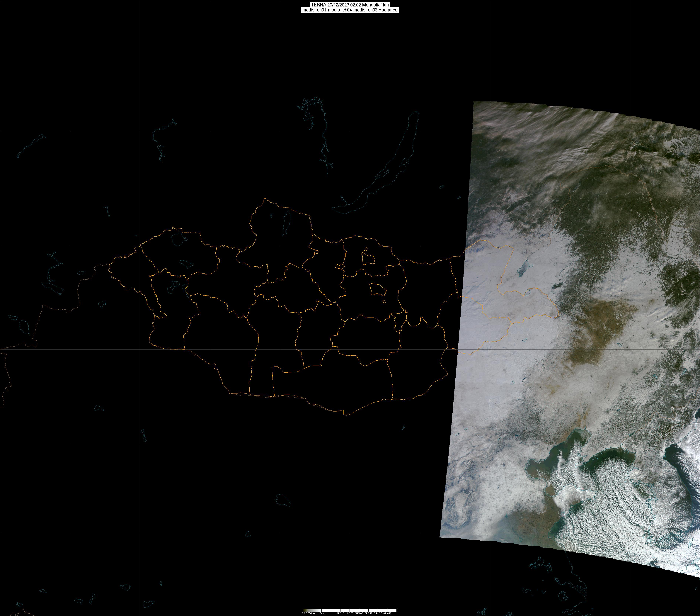Viewport: 700px width, 616px height.
Task: Click the TERRA 20/12/2023 title label
Action: click(x=350, y=5)
